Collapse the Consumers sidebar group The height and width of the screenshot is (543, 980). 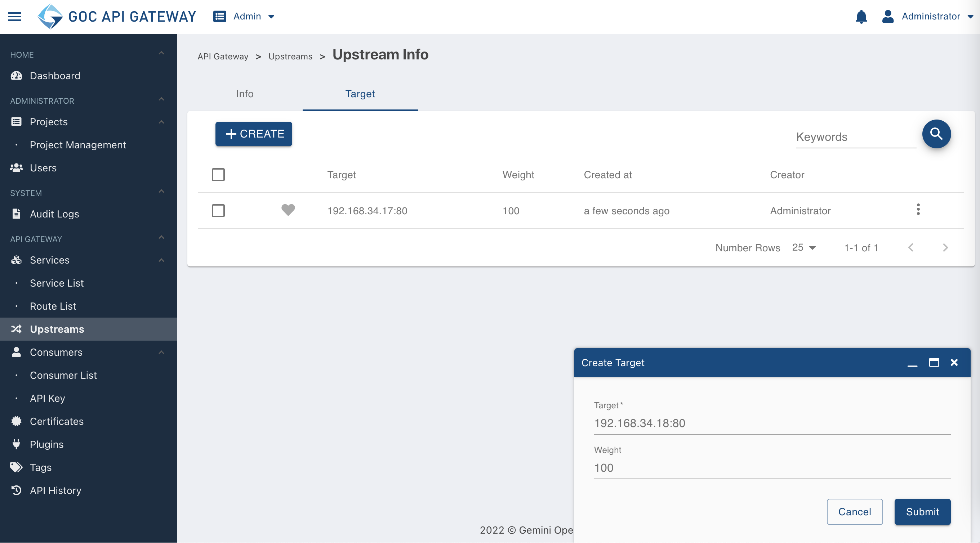pyautogui.click(x=161, y=352)
